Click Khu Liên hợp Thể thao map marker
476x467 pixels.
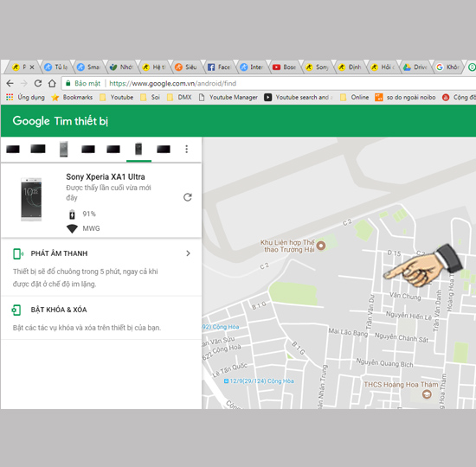click(321, 246)
